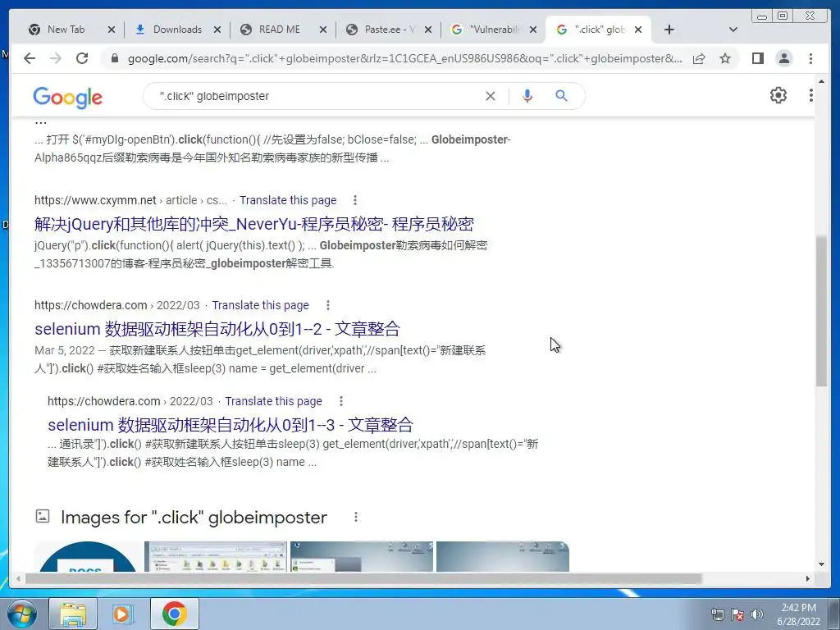This screenshot has height=630, width=840.
Task: Switch to the "Vulnerabili" Google tab
Action: (494, 30)
